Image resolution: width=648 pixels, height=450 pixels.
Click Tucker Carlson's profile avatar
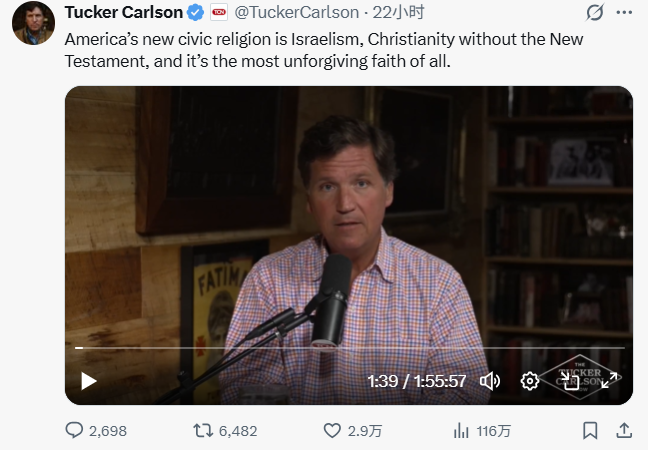tap(32, 22)
